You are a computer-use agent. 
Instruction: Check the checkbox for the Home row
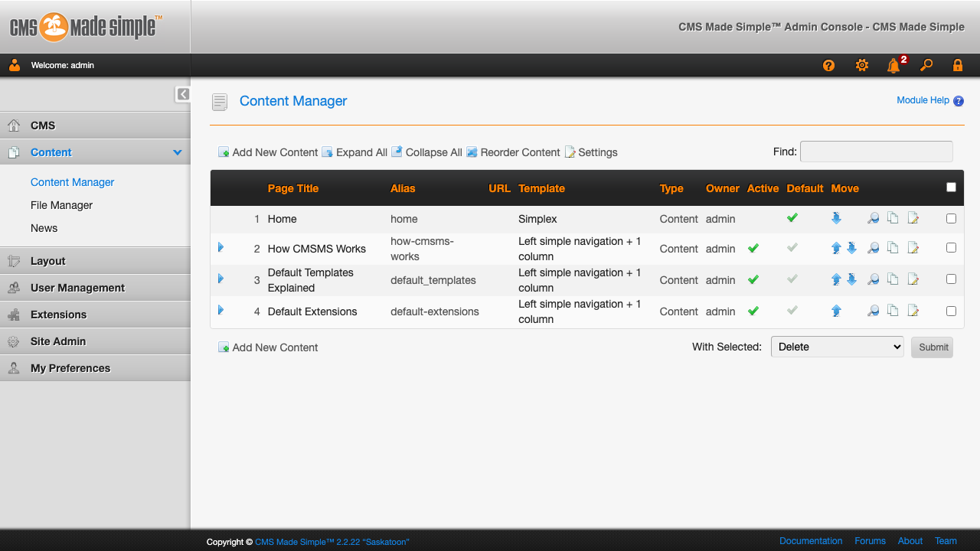[951, 219]
